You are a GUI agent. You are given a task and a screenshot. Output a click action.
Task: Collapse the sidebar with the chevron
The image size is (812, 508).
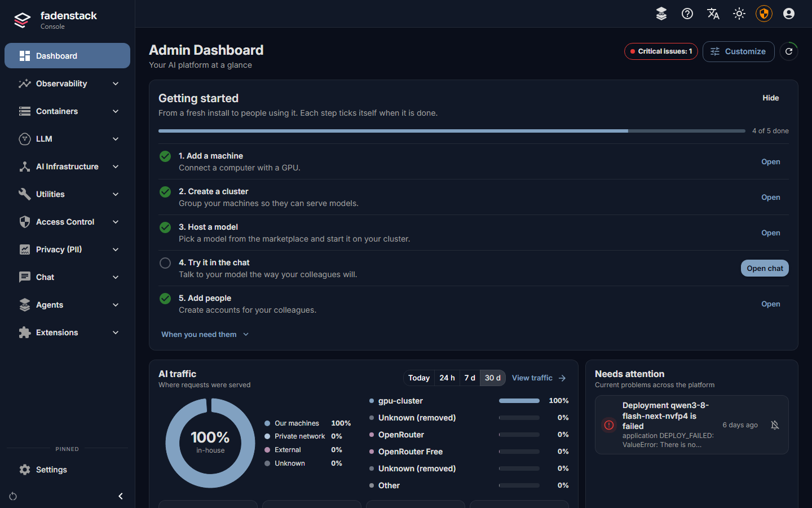(x=120, y=496)
